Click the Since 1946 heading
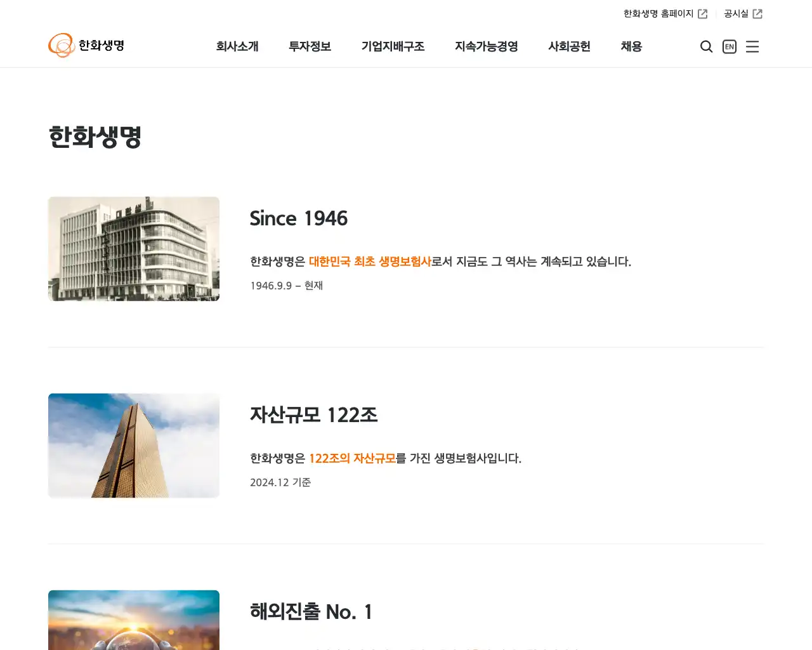This screenshot has width=812, height=650. coord(299,218)
